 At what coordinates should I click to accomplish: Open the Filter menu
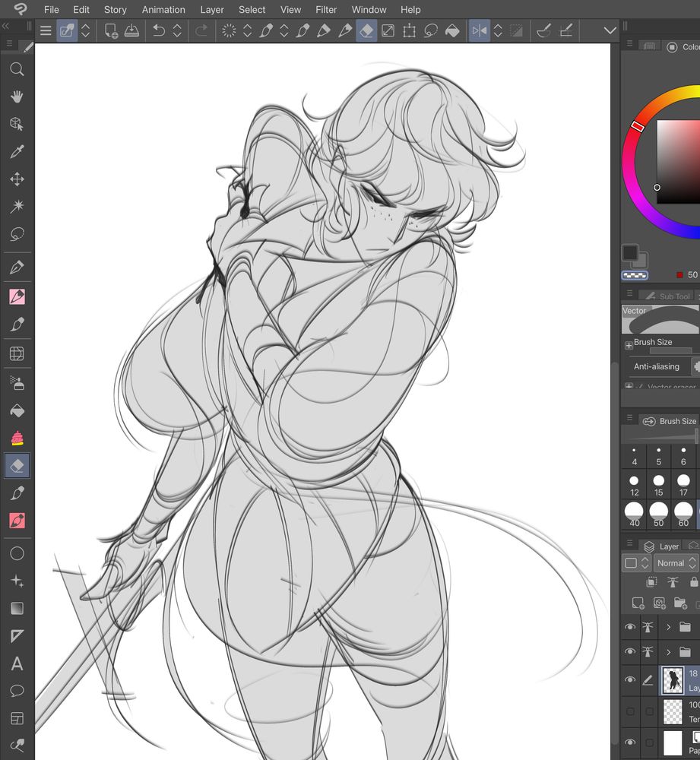(326, 10)
